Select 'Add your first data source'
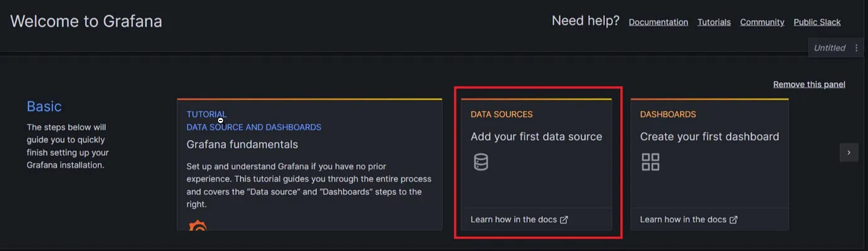Screen dimensions: 868x251 [536, 137]
